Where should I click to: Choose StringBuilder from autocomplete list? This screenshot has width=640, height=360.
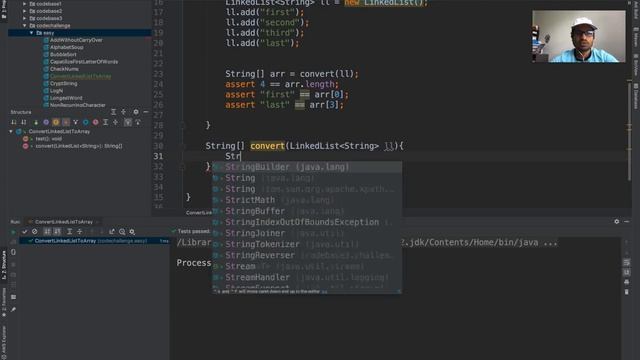pyautogui.click(x=306, y=167)
